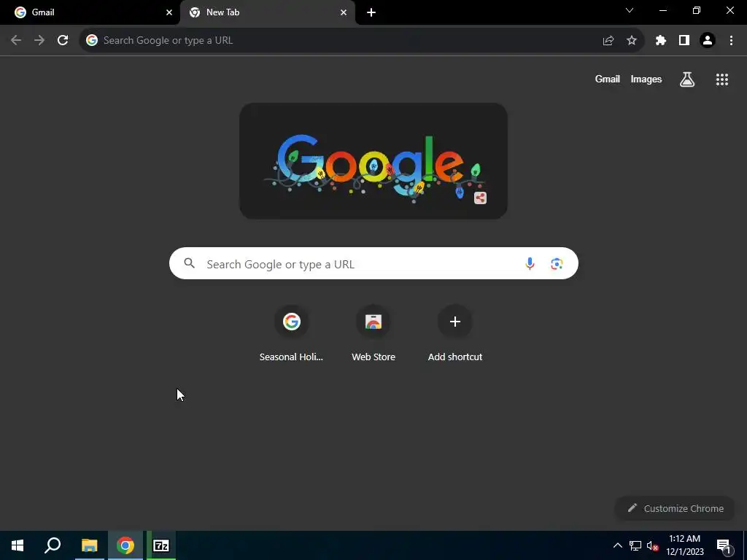This screenshot has height=560, width=747.
Task: Open the Extensions puzzle icon
Action: [661, 41]
